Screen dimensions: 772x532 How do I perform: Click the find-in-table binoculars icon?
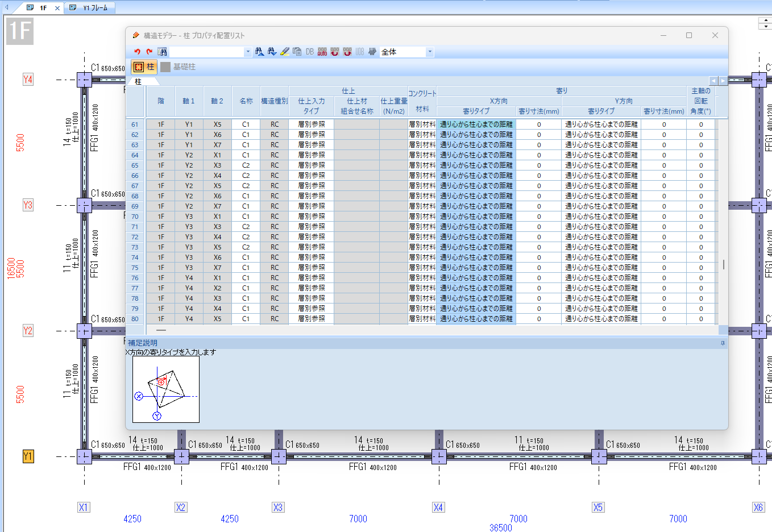click(162, 52)
